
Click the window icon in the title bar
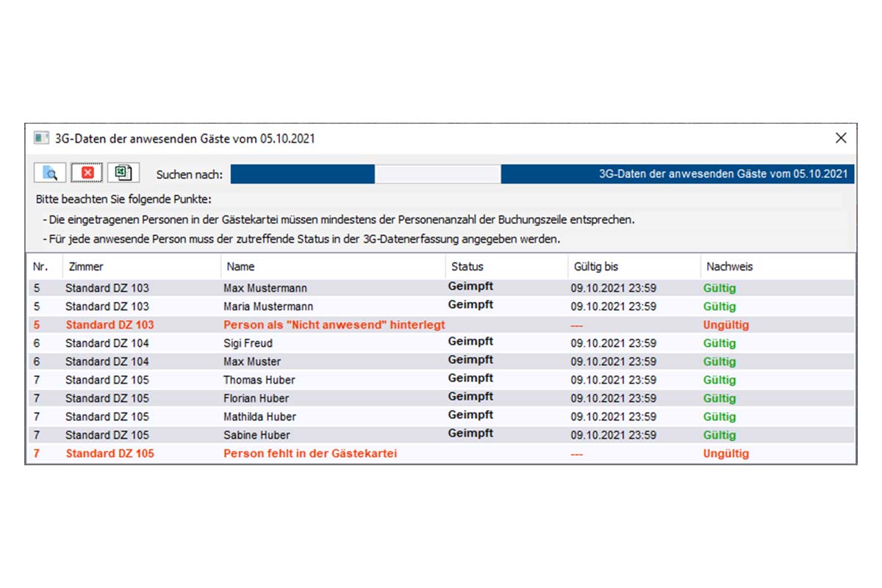[x=41, y=138]
